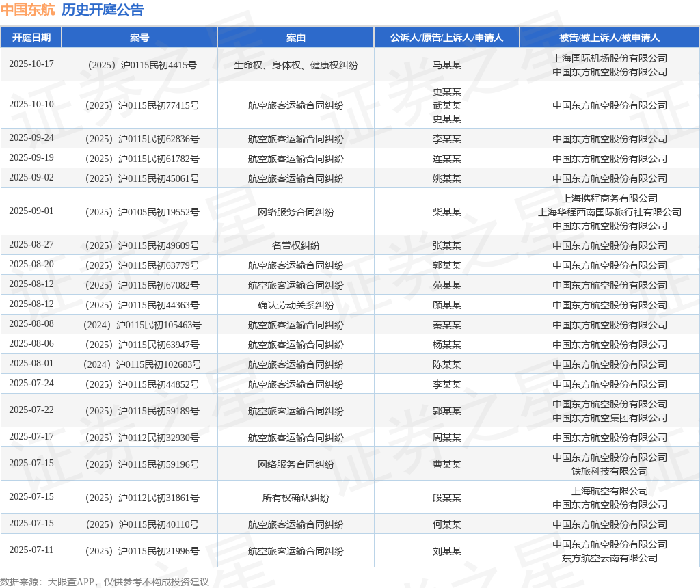This screenshot has height=588, width=700.
Task: Click case number 沪0115民初44852号
Action: pos(142,384)
